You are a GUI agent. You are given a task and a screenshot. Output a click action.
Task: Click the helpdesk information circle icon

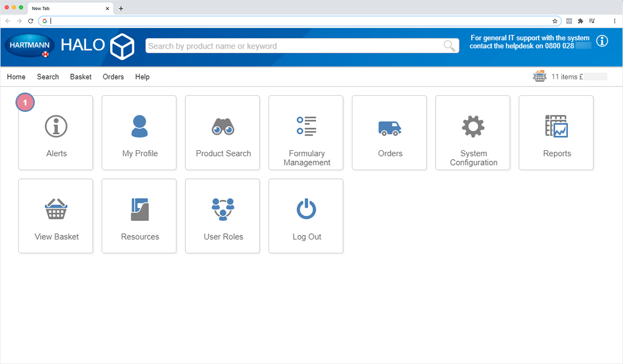tap(602, 41)
